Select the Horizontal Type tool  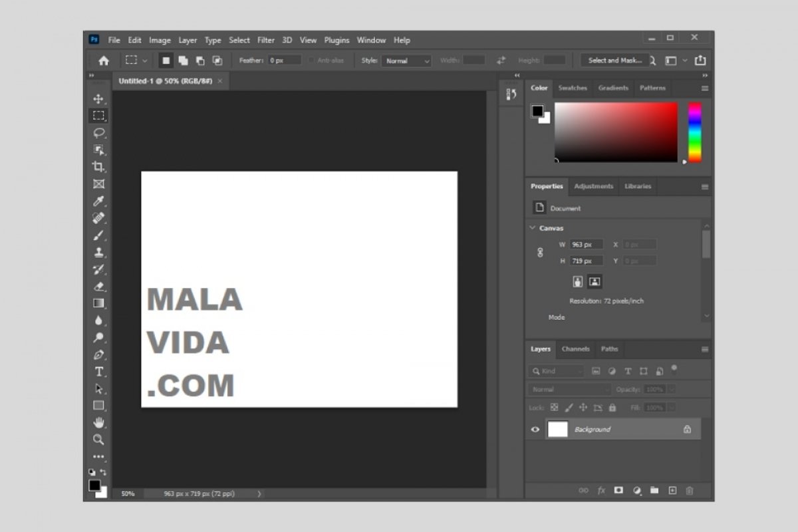pyautogui.click(x=98, y=372)
